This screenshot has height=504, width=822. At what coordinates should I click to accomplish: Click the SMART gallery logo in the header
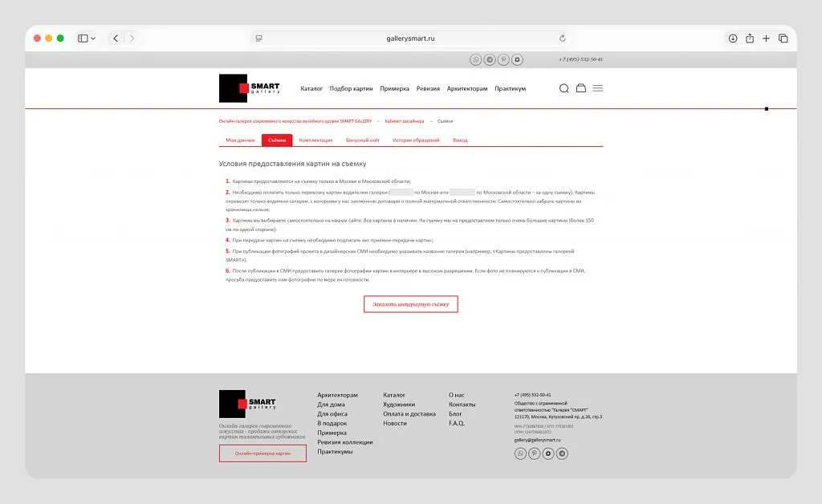(x=250, y=88)
